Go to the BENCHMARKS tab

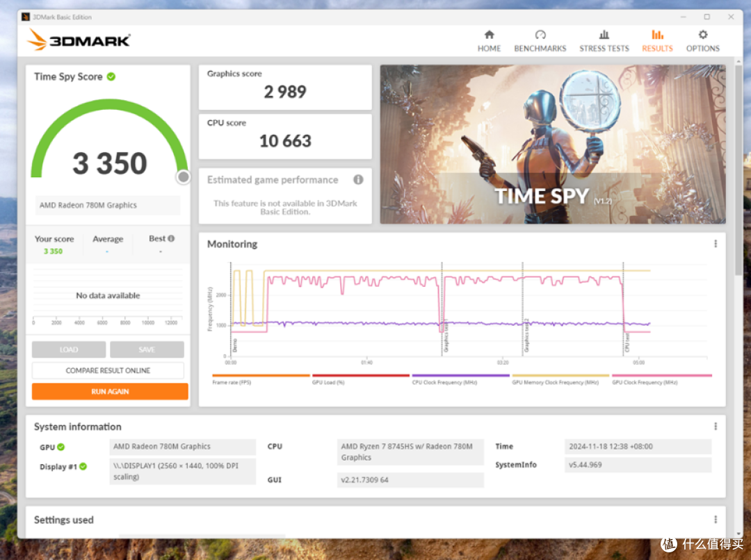[x=540, y=41]
